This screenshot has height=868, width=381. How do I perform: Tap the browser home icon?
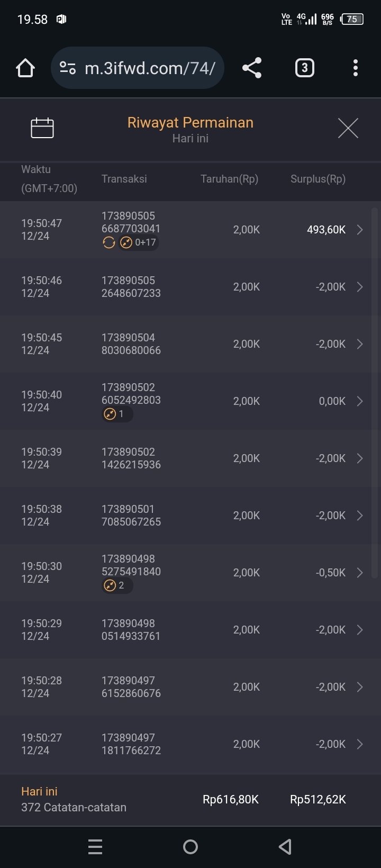25,68
